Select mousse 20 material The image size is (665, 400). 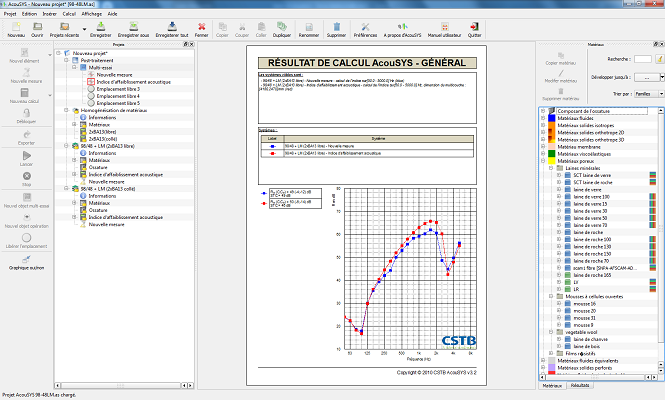[x=584, y=311]
